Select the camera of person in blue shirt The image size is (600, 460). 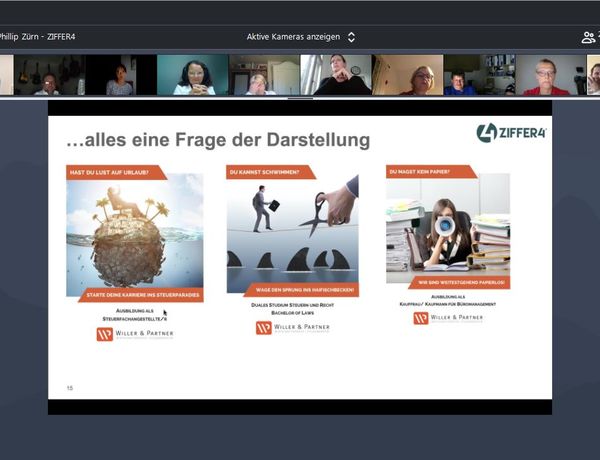(x=460, y=75)
